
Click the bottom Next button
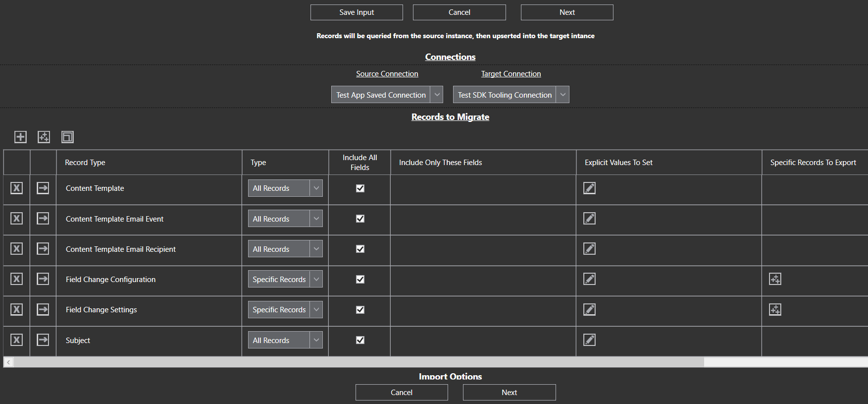509,393
